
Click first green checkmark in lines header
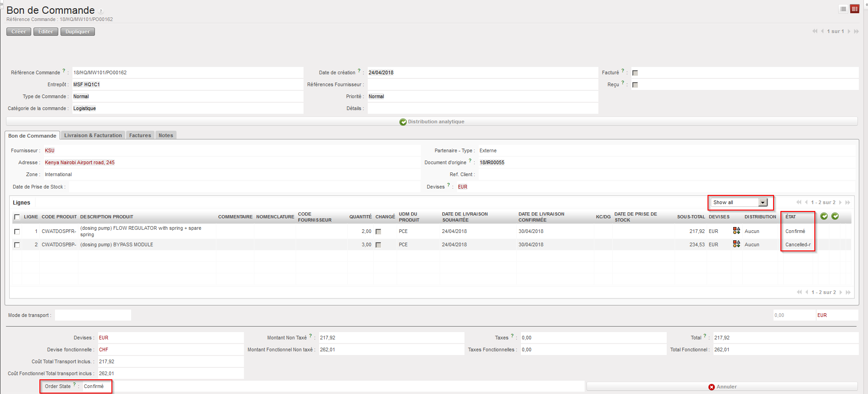pos(824,216)
